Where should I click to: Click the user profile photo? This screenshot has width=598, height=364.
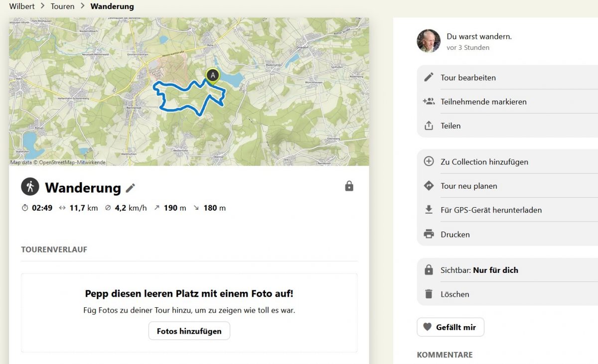point(429,41)
